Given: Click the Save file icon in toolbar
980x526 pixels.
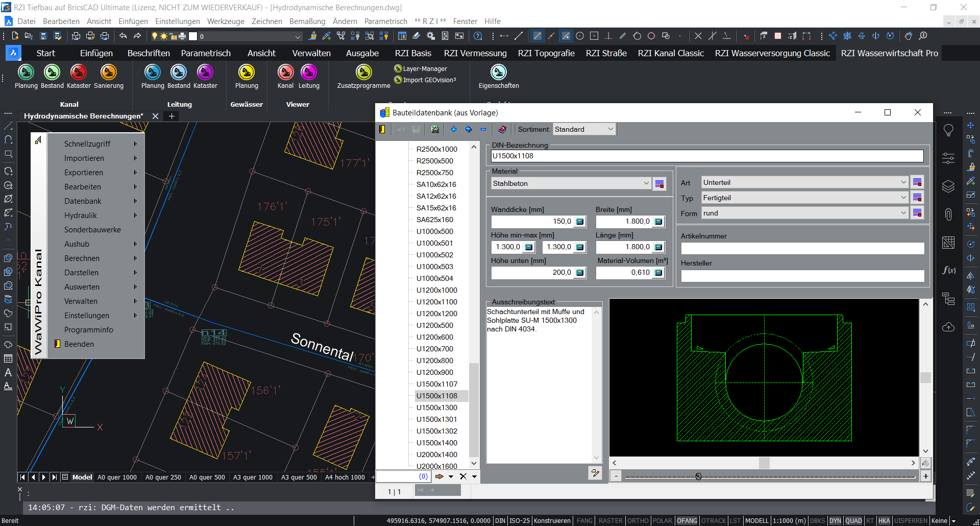Looking at the screenshot, I should tap(43, 36).
